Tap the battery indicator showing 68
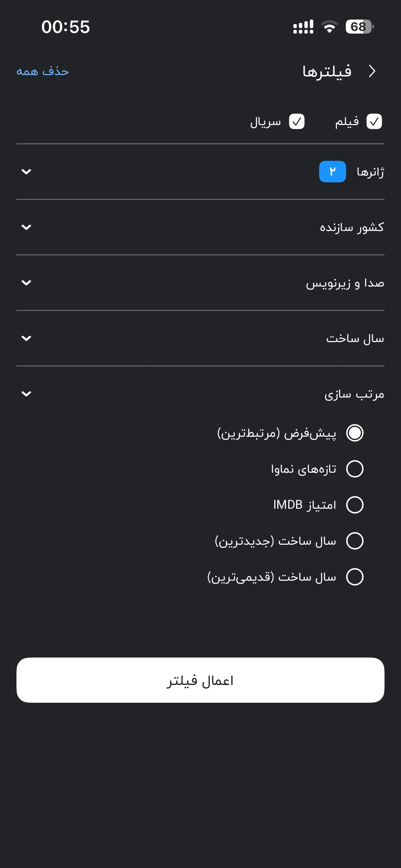This screenshot has height=868, width=401. click(x=359, y=27)
